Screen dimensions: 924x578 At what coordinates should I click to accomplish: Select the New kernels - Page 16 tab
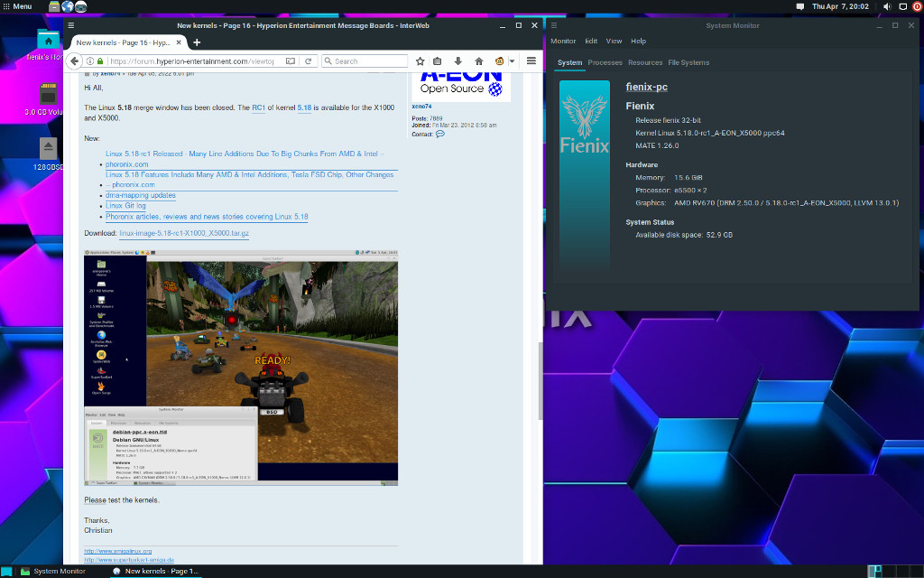[123, 42]
